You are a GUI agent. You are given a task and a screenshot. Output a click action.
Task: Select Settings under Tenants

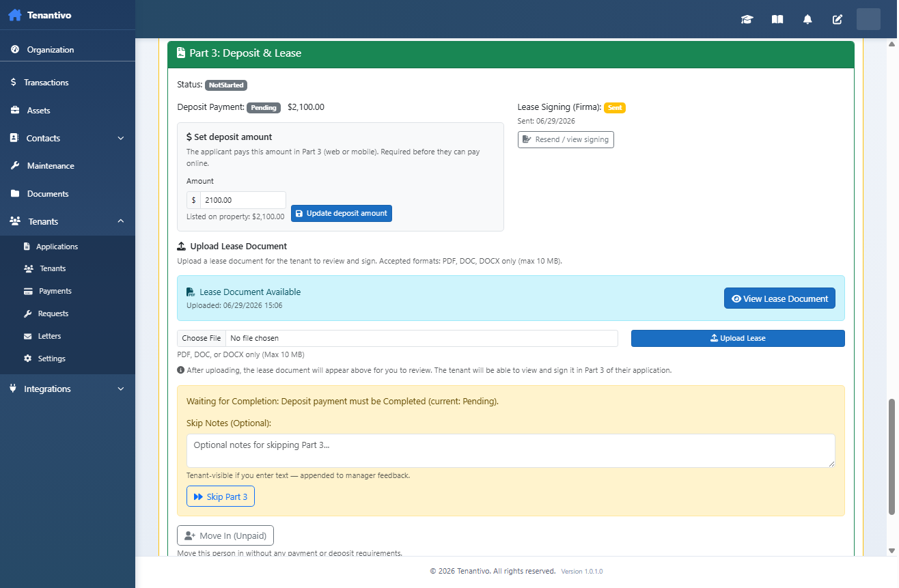pyautogui.click(x=68, y=359)
